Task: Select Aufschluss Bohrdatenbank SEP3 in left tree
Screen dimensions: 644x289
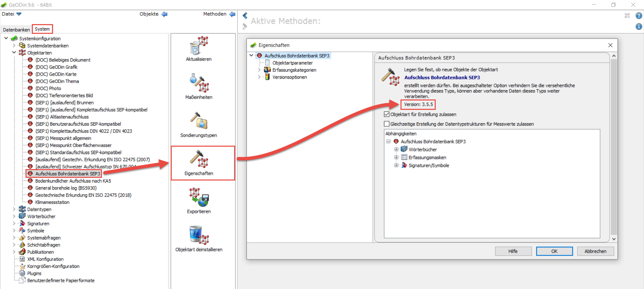Action: (68, 174)
